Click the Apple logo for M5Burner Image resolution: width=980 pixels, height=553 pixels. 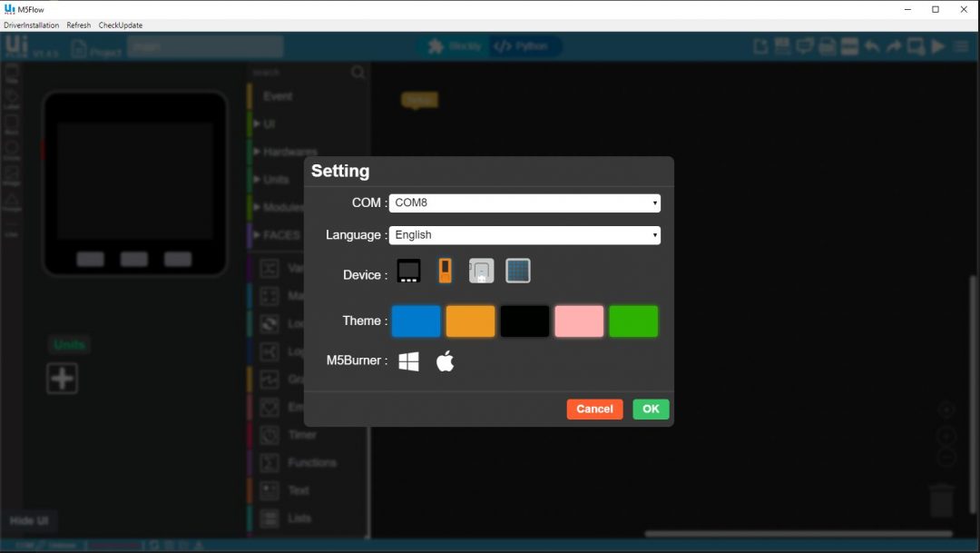(x=445, y=361)
